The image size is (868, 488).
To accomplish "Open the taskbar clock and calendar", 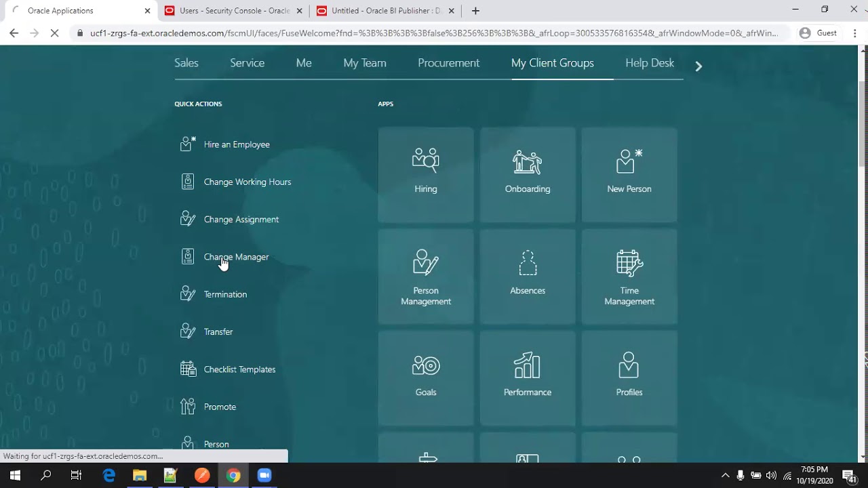I will click(x=814, y=475).
